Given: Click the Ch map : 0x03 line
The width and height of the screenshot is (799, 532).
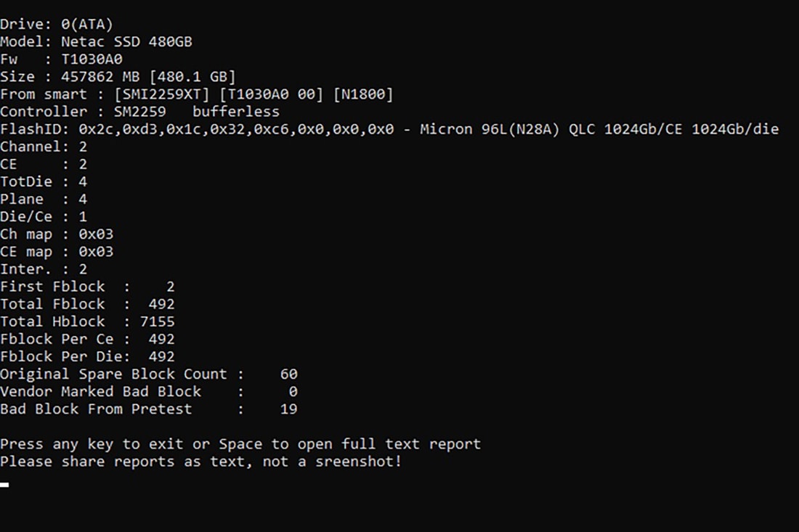Looking at the screenshot, I should [57, 234].
